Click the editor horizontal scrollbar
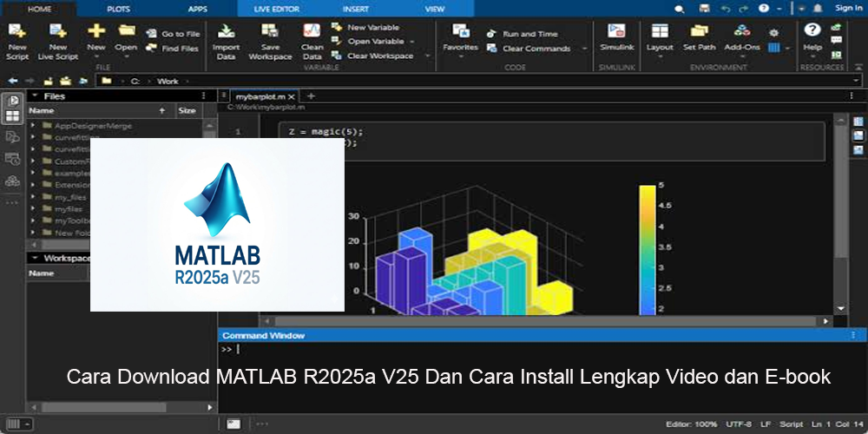 pos(545,321)
